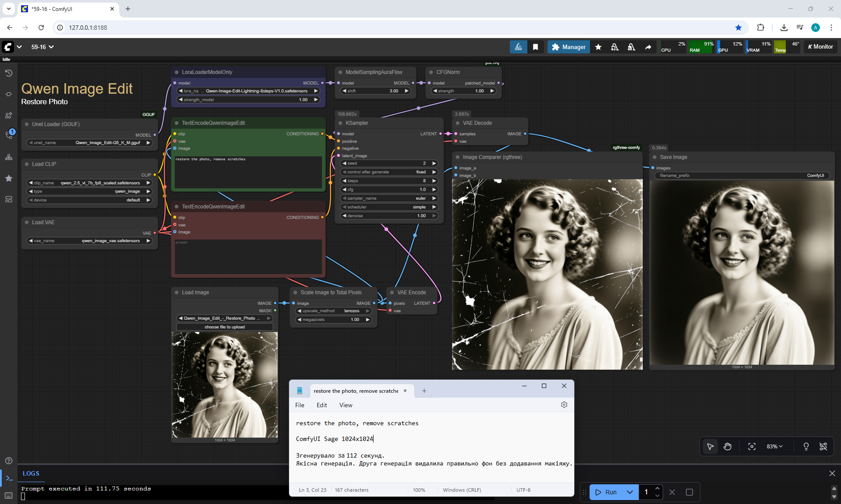This screenshot has width=841, height=504.
Task: Toggle the bottom terminal panel icon
Action: coord(9,478)
